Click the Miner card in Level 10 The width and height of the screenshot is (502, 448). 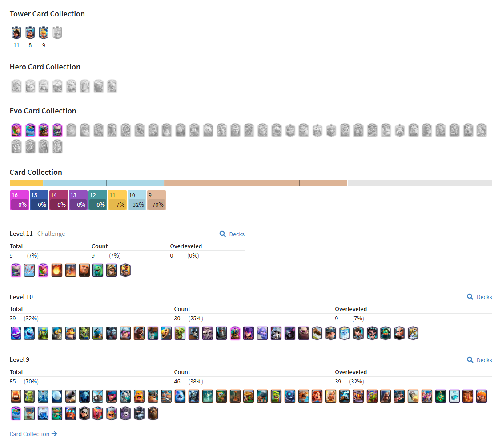pos(331,333)
